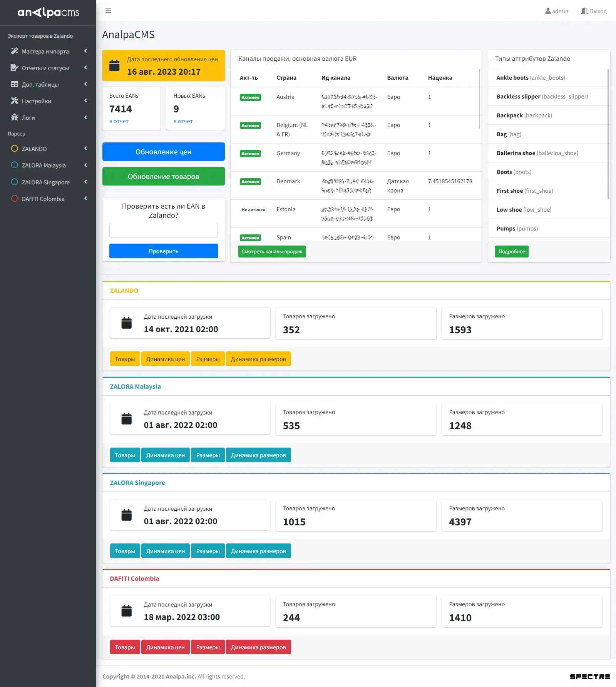Expand the Доп. таблицы menu arrow
Viewport: 616px width, 687px height.
point(85,84)
